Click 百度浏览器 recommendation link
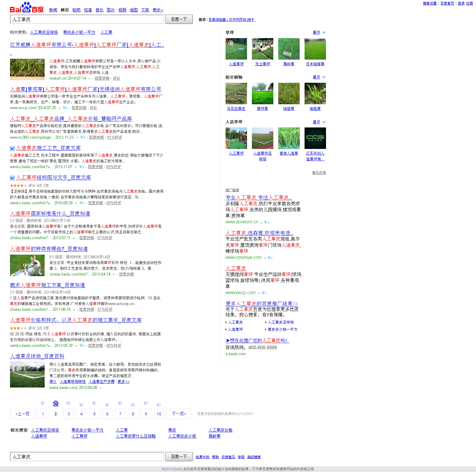476x472 pixels. [x=232, y=20]
